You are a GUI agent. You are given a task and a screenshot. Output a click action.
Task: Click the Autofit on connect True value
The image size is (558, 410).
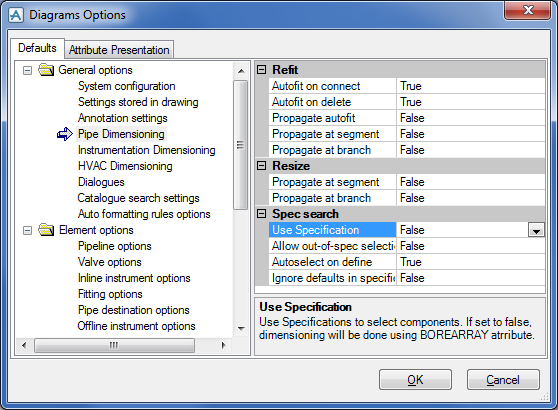tap(470, 86)
